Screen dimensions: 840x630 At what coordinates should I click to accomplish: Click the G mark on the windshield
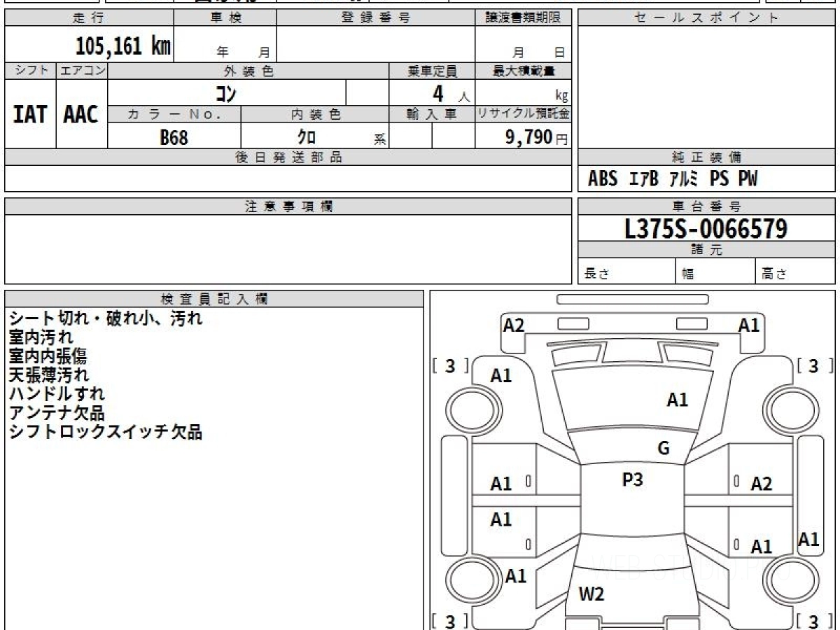tap(664, 448)
